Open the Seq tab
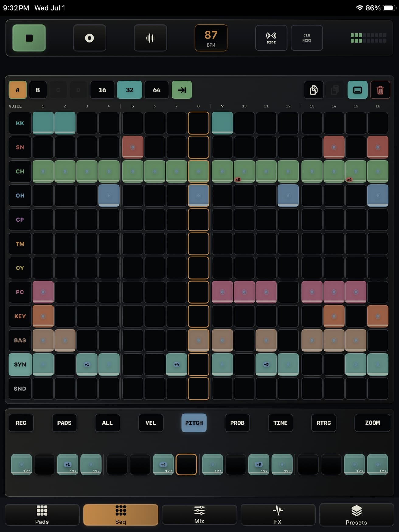Screen dimensions: 399x532 (x=121, y=515)
